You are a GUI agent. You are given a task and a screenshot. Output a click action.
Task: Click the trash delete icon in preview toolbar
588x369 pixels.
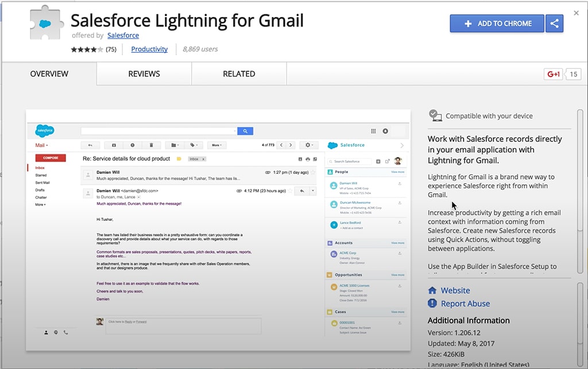151,145
